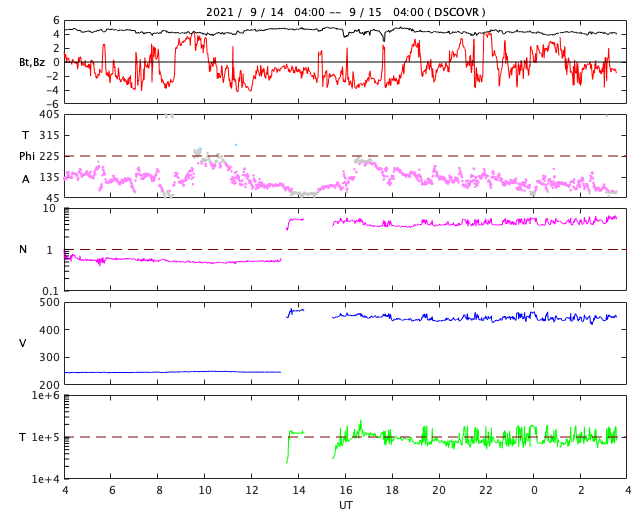Click the '300' tick label on velocity panel
The height and width of the screenshot is (512, 640).
pyautogui.click(x=49, y=357)
